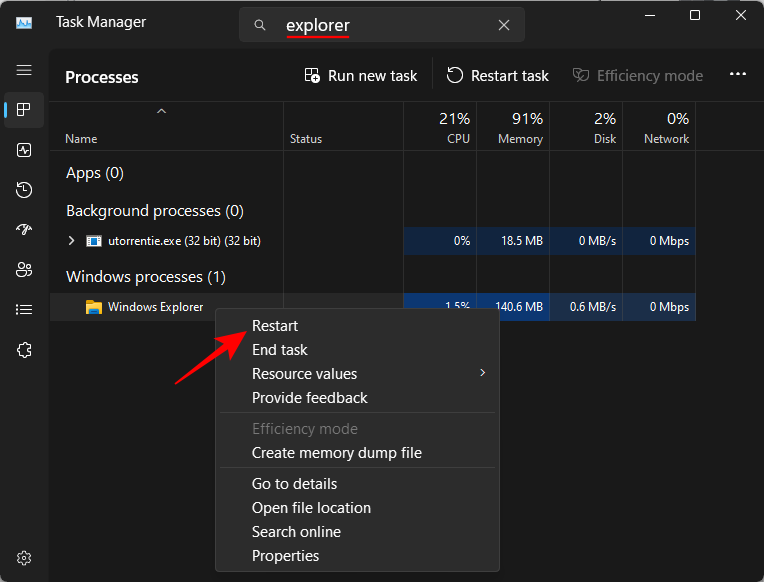This screenshot has width=764, height=582.
Task: Open the Startup apps sidebar icon
Action: pos(24,230)
